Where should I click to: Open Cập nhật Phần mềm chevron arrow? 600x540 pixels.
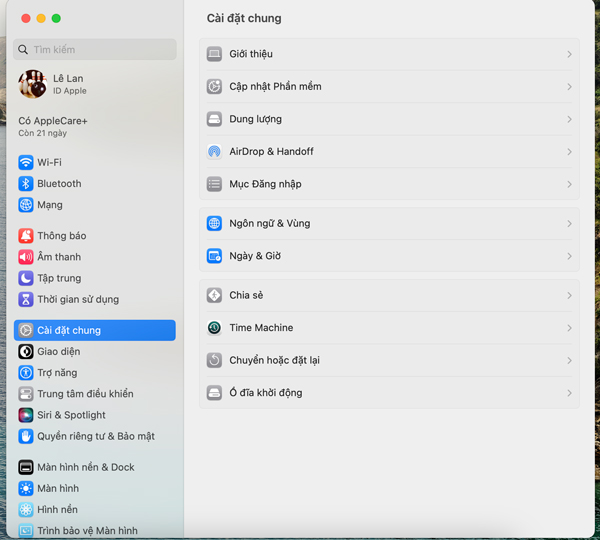[569, 87]
